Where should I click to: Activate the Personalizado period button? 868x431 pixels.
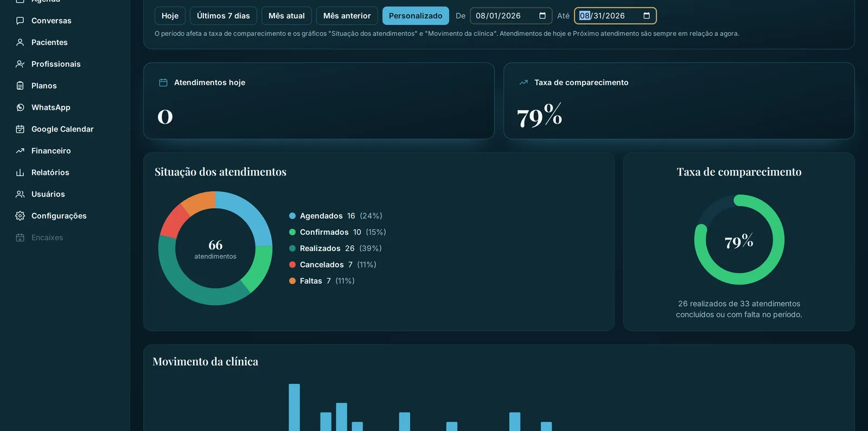pos(416,16)
